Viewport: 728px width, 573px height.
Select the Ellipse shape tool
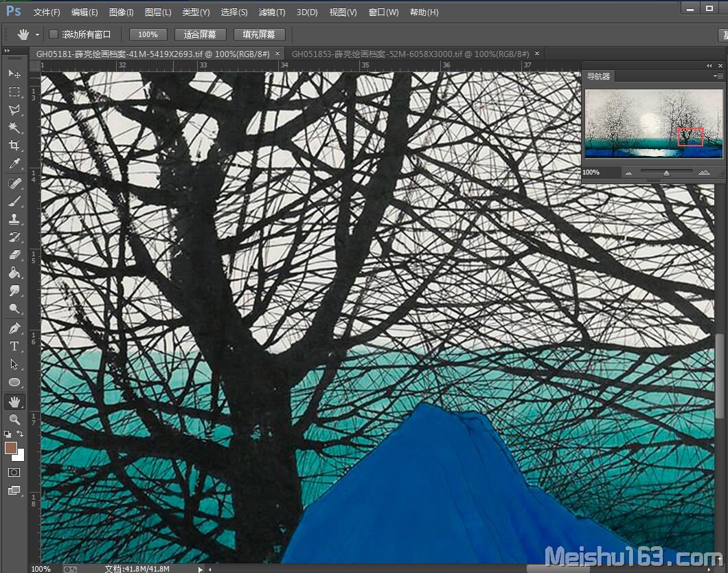coord(14,382)
